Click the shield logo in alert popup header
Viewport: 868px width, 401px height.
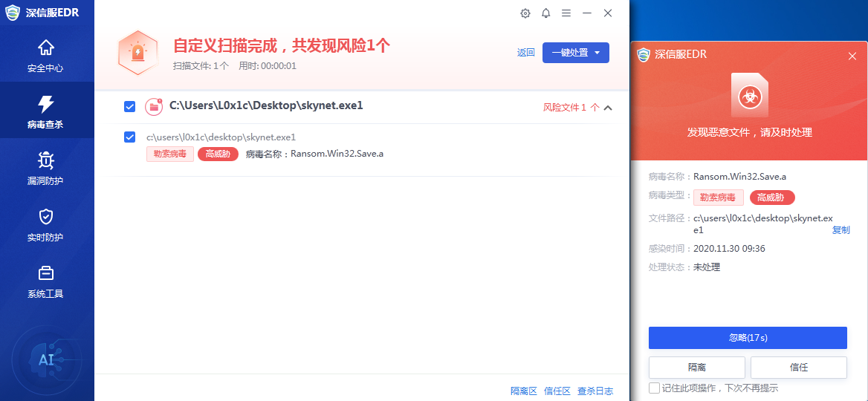click(643, 55)
